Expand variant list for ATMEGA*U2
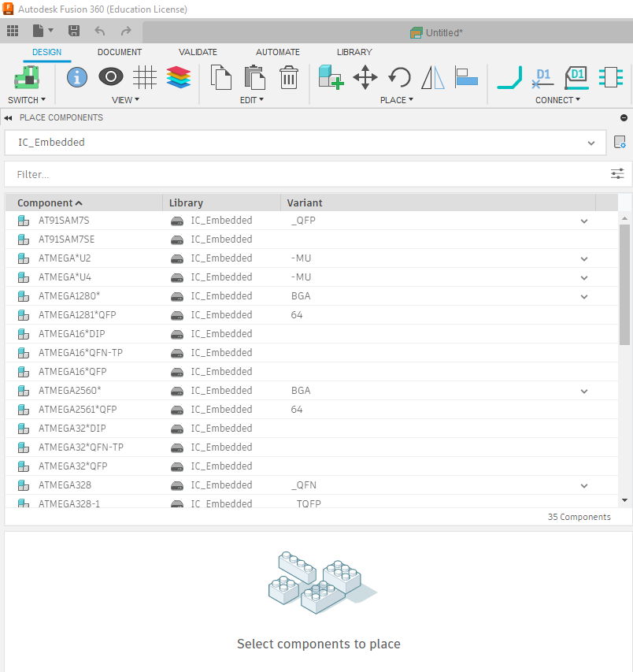This screenshot has width=633, height=672. [x=584, y=259]
